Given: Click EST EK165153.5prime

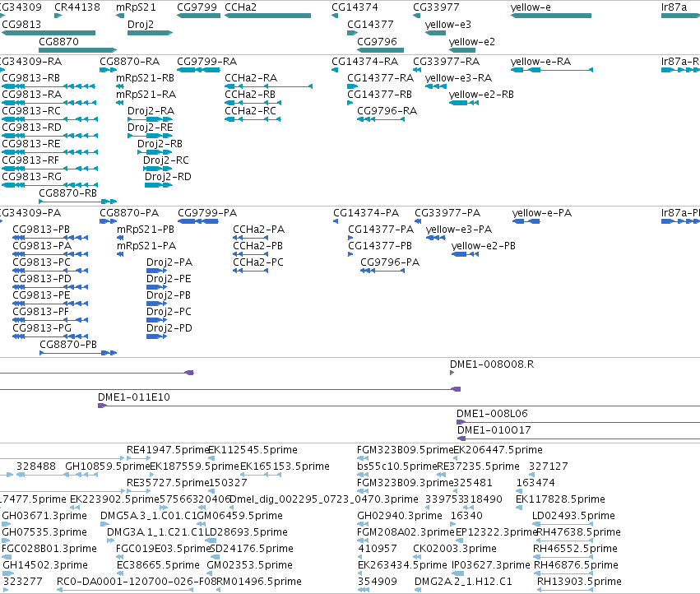Looking at the screenshot, I should (x=261, y=475).
